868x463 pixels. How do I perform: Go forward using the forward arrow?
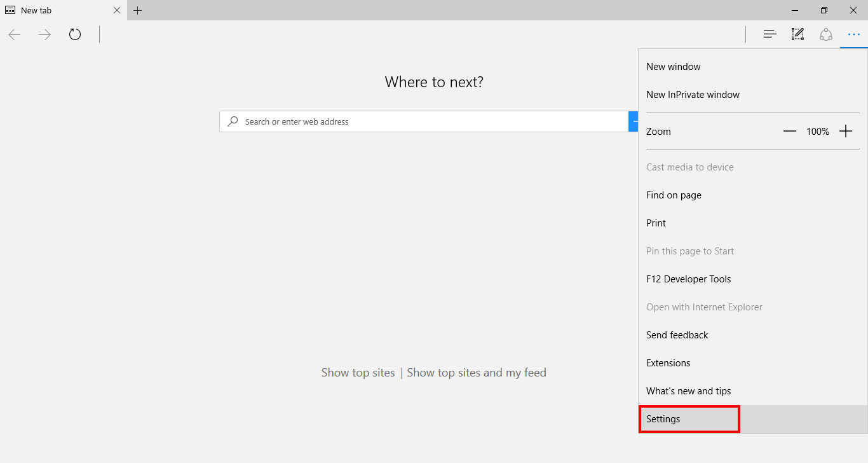[x=44, y=34]
